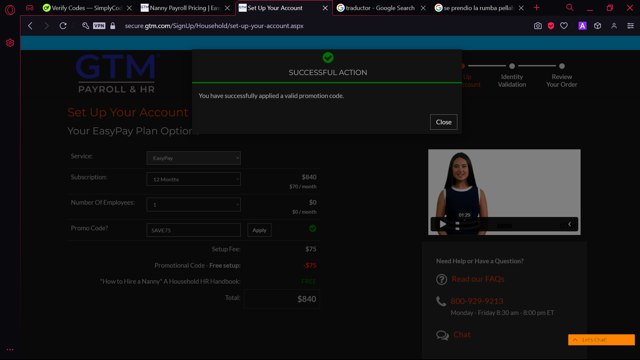This screenshot has height=360, width=640.
Task: Click the $70 / month subscription rate
Action: pyautogui.click(x=303, y=187)
